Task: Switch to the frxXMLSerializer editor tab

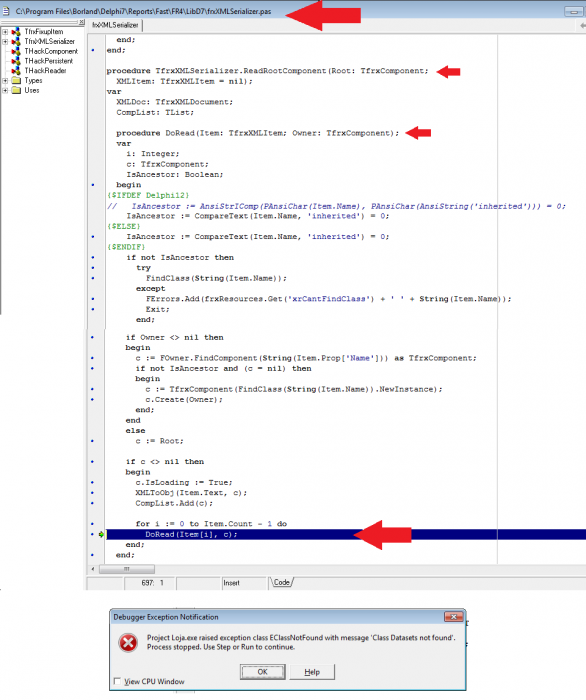Action: 115,25
